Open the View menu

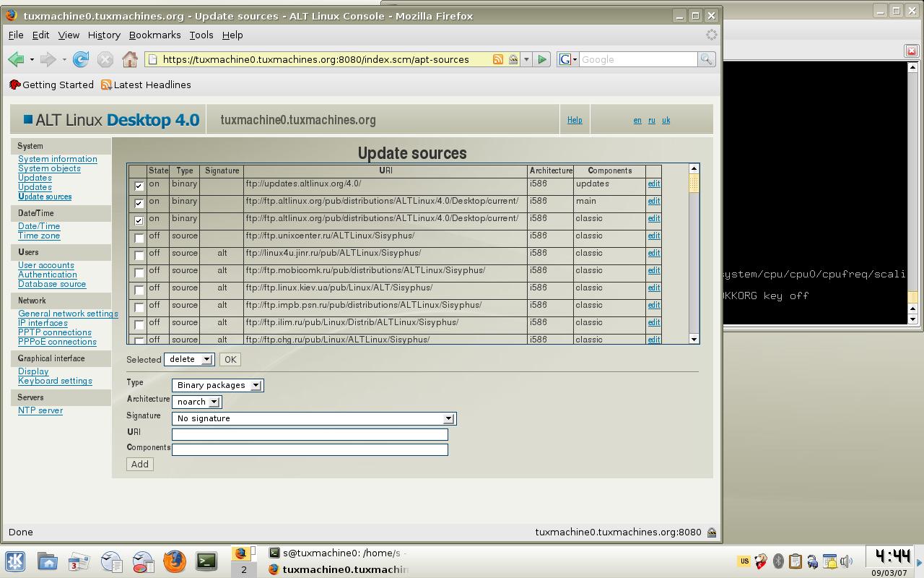point(69,35)
